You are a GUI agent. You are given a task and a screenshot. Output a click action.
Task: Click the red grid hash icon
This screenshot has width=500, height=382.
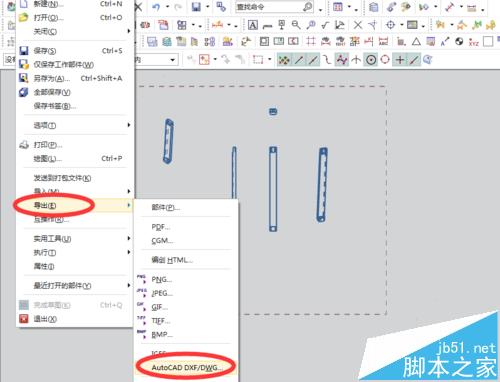(x=311, y=41)
